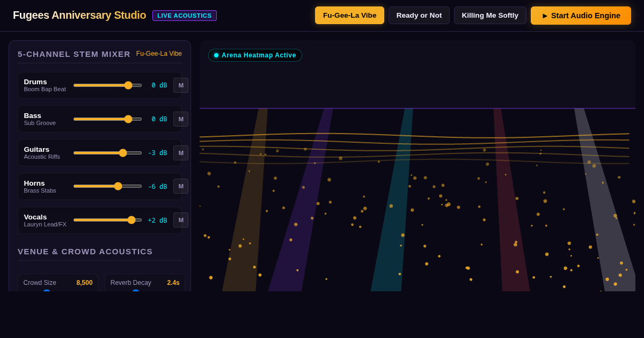
Task: Mute the Horns channel
Action: click(181, 186)
